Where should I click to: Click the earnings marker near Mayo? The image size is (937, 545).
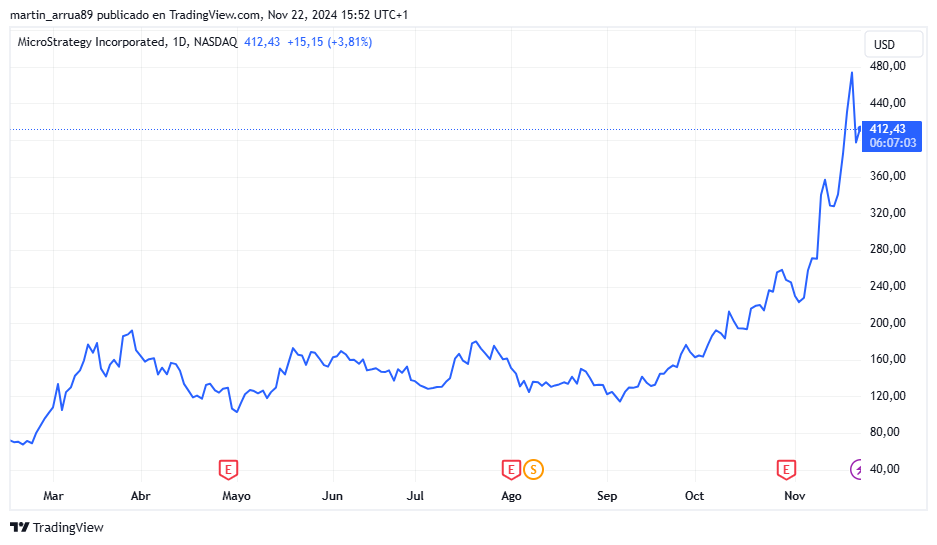(x=228, y=470)
